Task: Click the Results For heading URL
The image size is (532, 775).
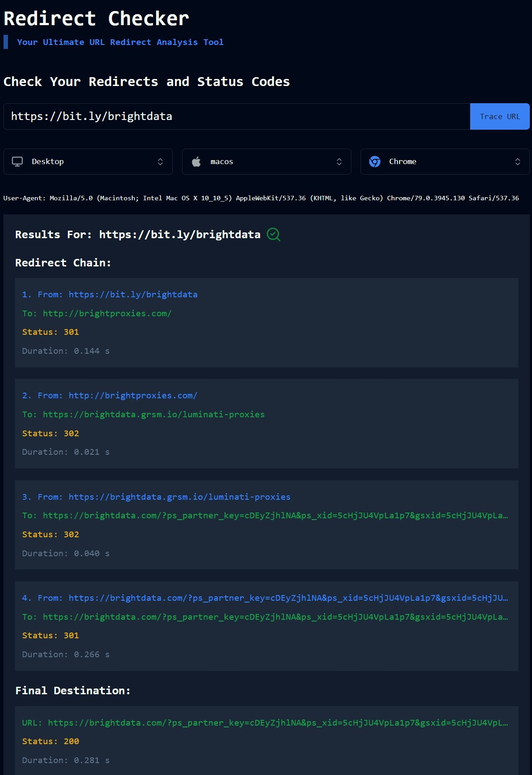Action: pos(180,234)
